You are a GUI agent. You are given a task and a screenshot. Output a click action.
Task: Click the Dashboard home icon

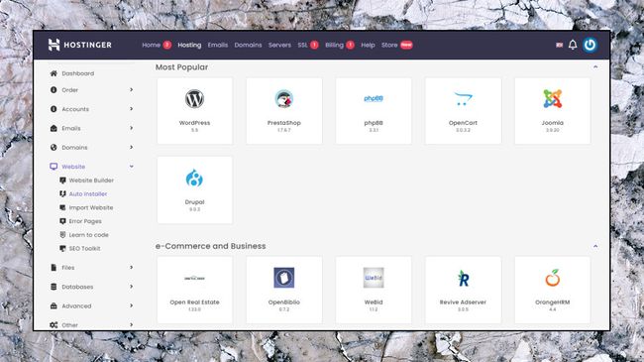[x=54, y=73]
